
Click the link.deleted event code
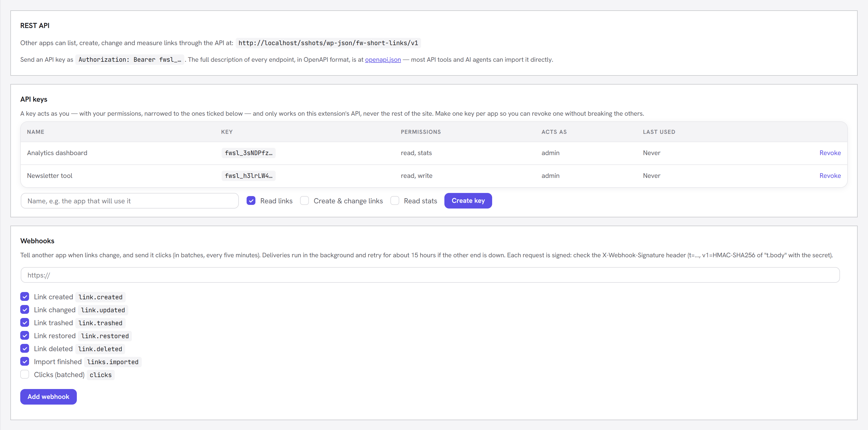[100, 349]
